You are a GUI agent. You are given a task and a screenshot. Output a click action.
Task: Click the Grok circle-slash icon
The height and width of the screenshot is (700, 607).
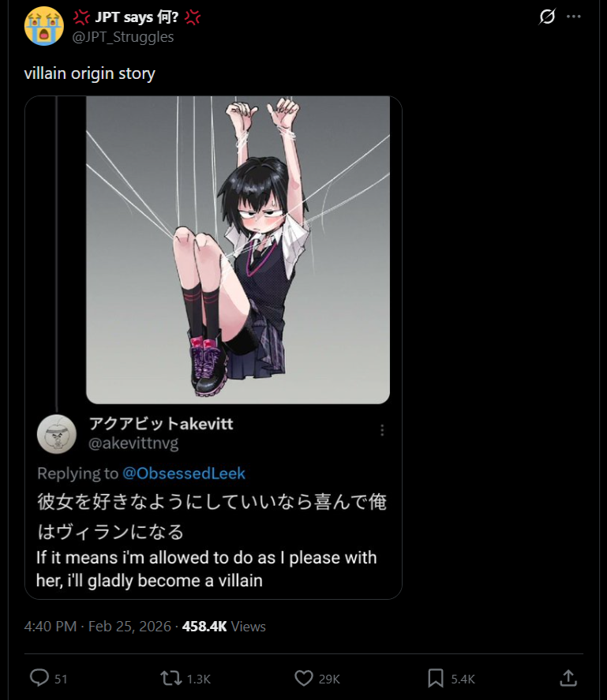tap(547, 17)
